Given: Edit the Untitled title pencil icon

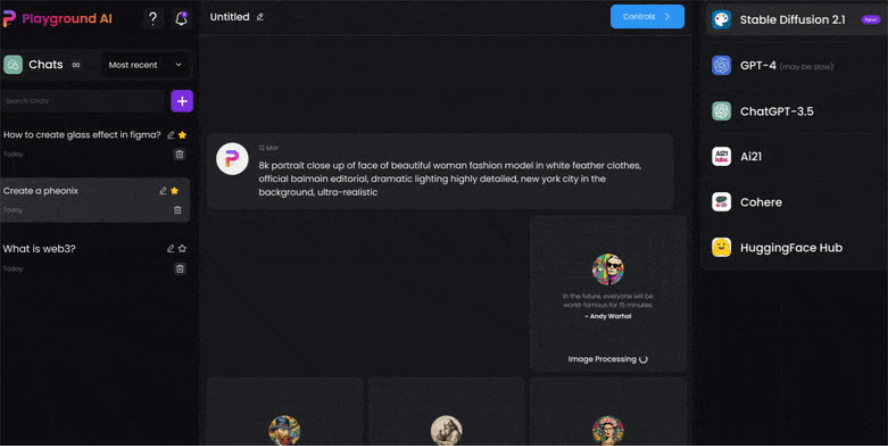Looking at the screenshot, I should (260, 17).
